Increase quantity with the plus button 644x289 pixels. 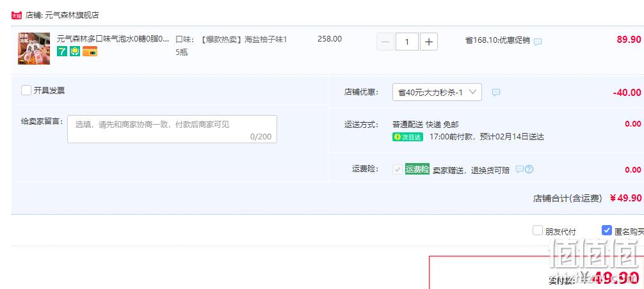(x=429, y=42)
